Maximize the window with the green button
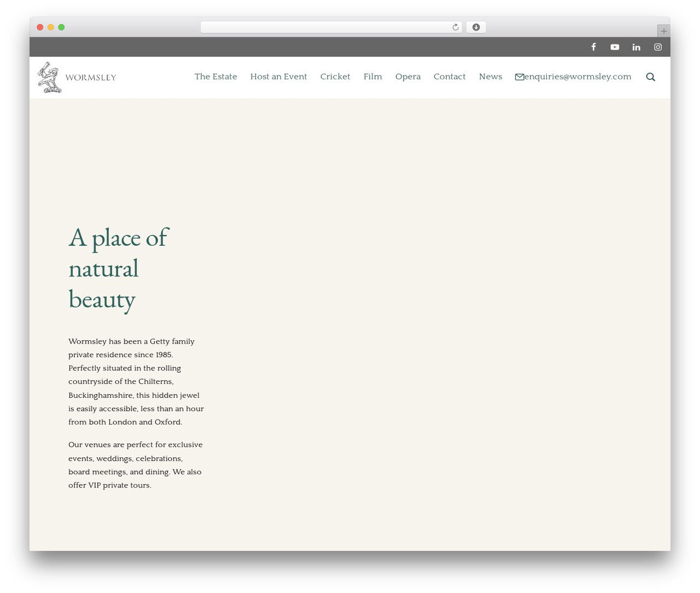This screenshot has width=700, height=593. tap(61, 27)
